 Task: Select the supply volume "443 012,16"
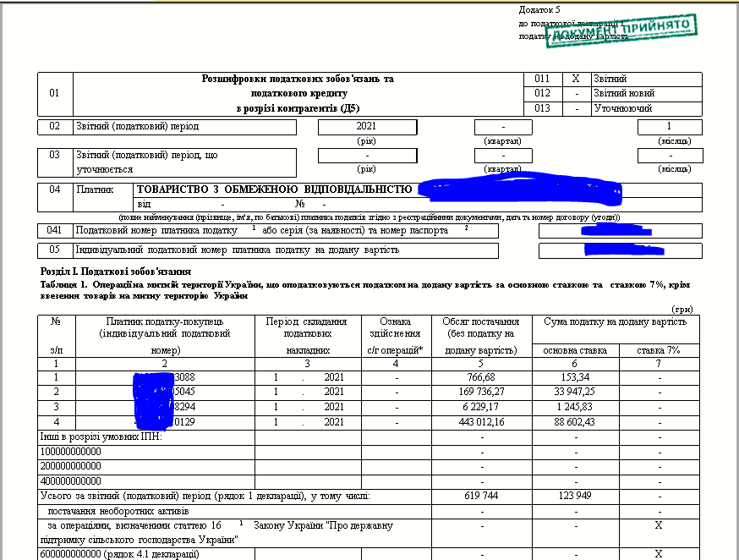point(481,422)
